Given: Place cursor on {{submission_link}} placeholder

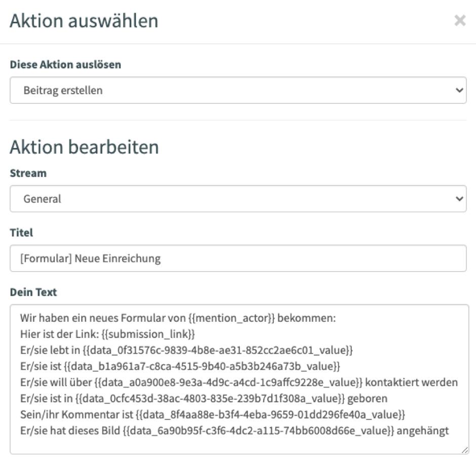Looking at the screenshot, I should click(x=148, y=334).
